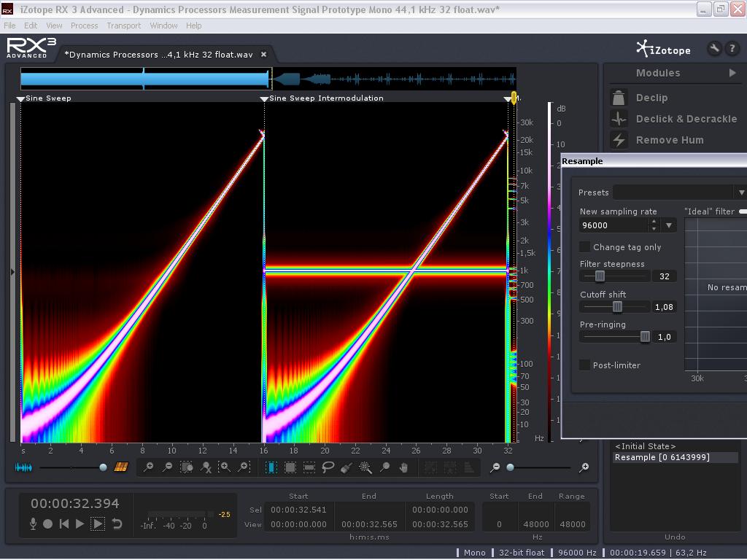Screen dimensions: 747x560
Task: Open the Process menu
Action: 84,26
